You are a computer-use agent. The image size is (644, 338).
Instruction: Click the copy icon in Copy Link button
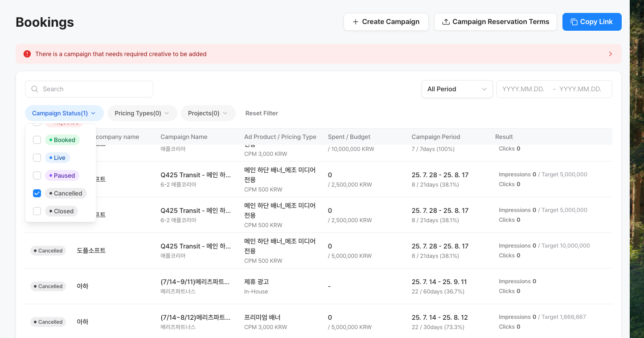point(574,22)
